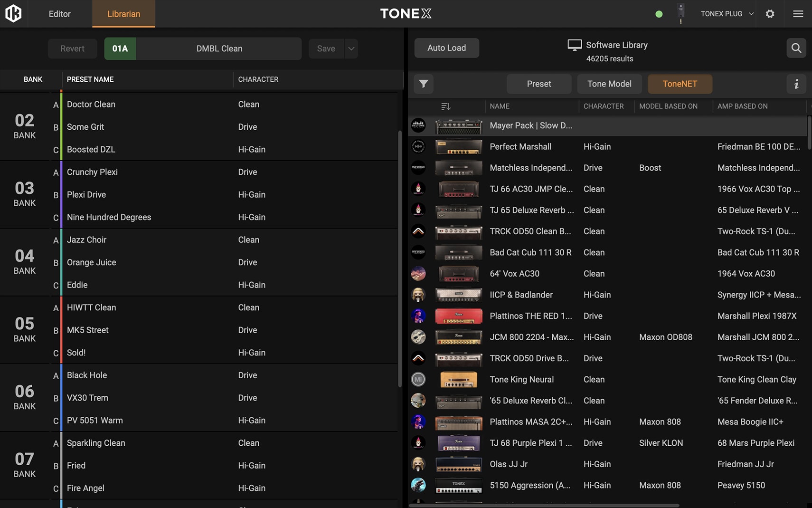Toggle the Tone Model filter
812x508 pixels.
(x=609, y=84)
